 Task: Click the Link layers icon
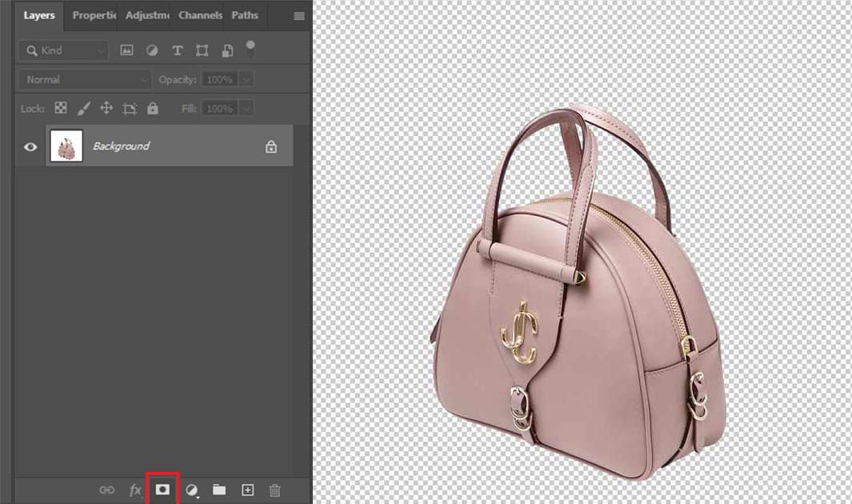coord(106,490)
